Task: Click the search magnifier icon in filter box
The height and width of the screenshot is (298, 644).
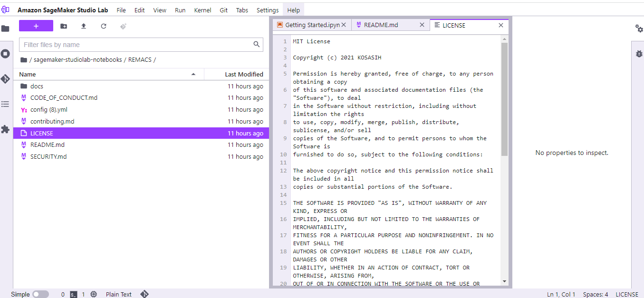Action: 257,45
